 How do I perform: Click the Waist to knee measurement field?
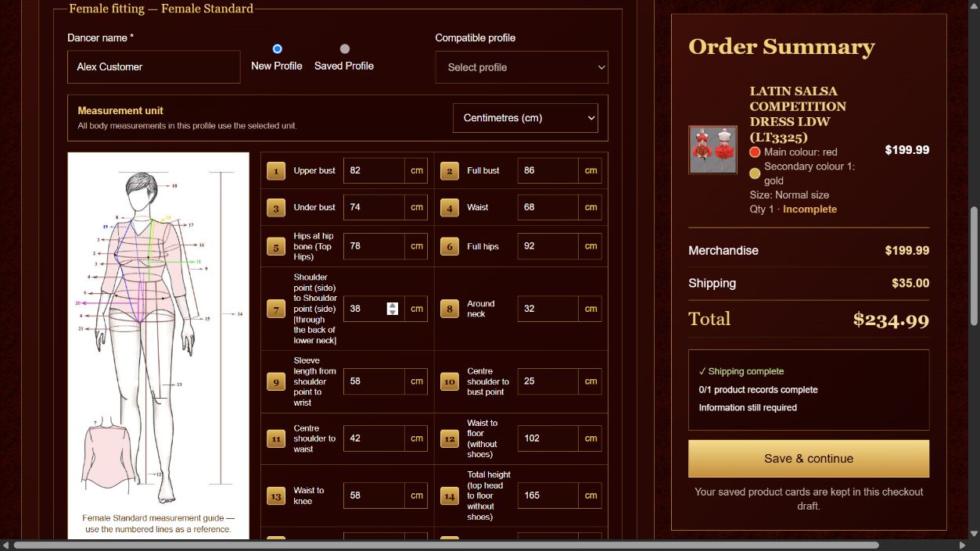374,496
